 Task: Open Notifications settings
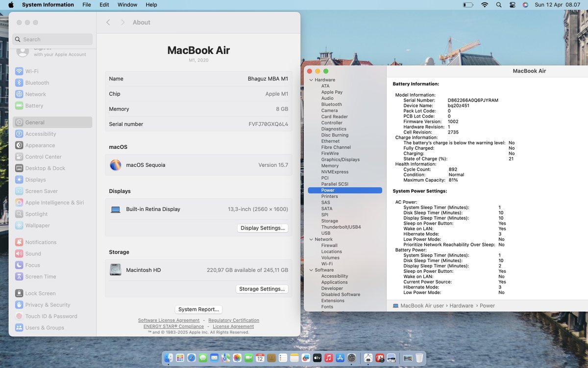(x=52, y=242)
